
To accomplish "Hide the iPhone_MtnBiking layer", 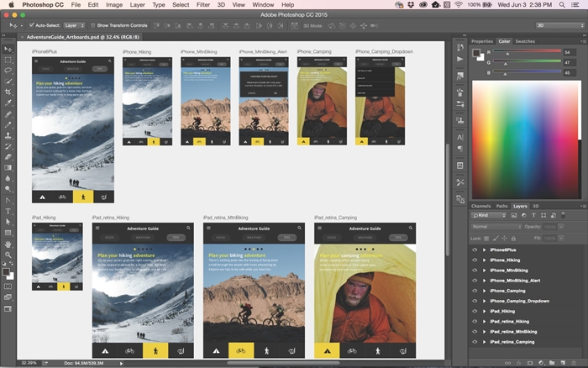I will (x=475, y=270).
